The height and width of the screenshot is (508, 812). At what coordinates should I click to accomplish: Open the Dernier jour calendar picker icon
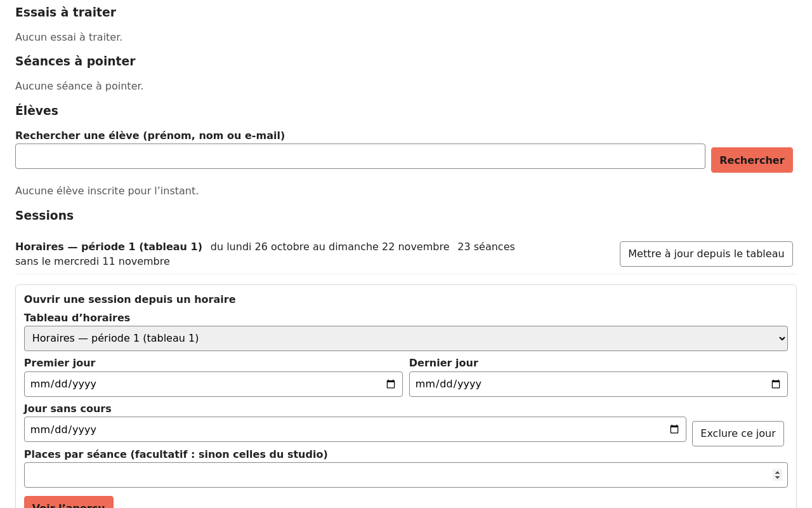776,384
